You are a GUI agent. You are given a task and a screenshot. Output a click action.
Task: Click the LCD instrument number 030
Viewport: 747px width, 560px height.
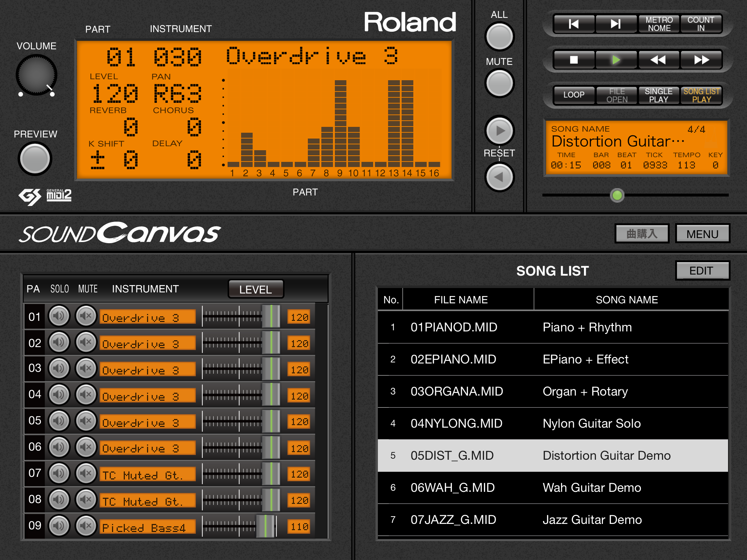[x=178, y=57]
